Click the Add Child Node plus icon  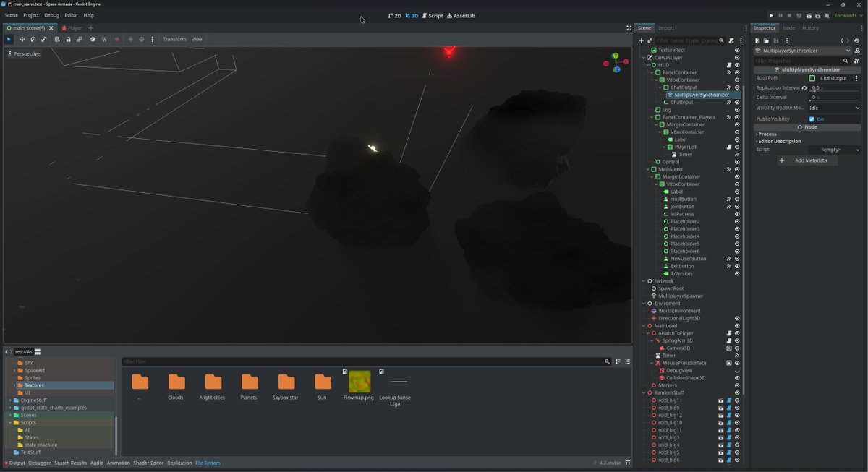point(641,40)
